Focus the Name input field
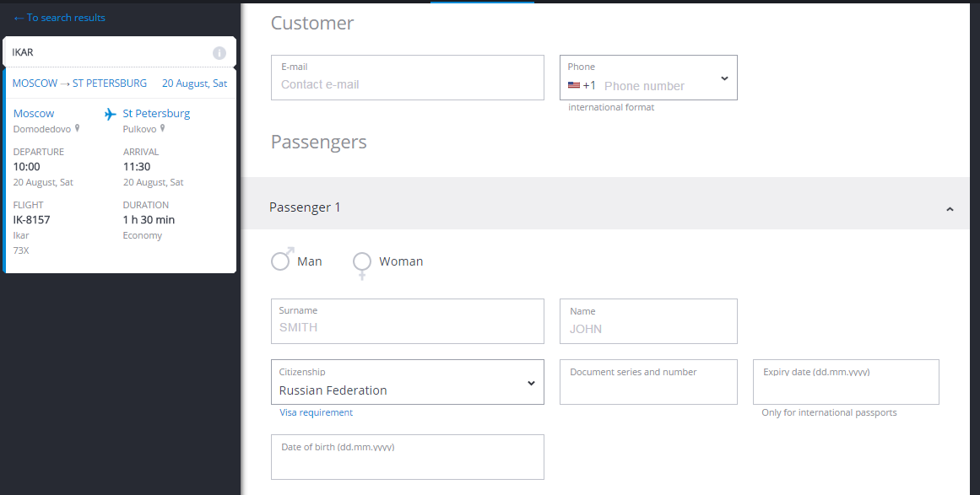The height and width of the screenshot is (495, 980). coord(648,329)
